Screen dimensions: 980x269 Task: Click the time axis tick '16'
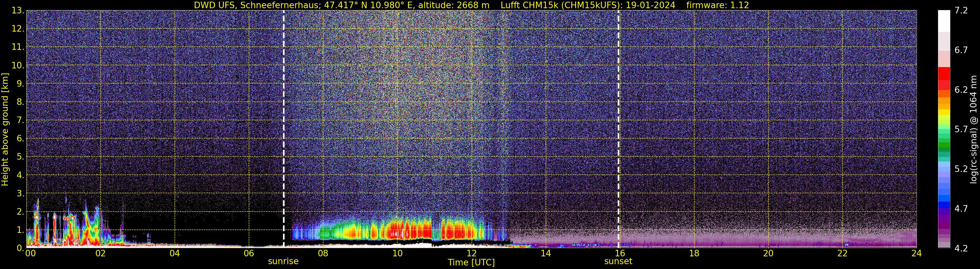(x=620, y=253)
